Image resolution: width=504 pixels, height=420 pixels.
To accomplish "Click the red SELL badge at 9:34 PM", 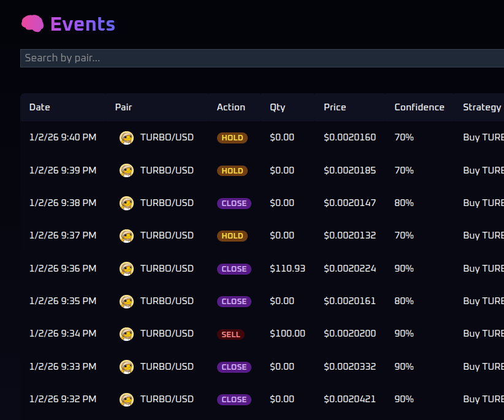I will 231,334.
